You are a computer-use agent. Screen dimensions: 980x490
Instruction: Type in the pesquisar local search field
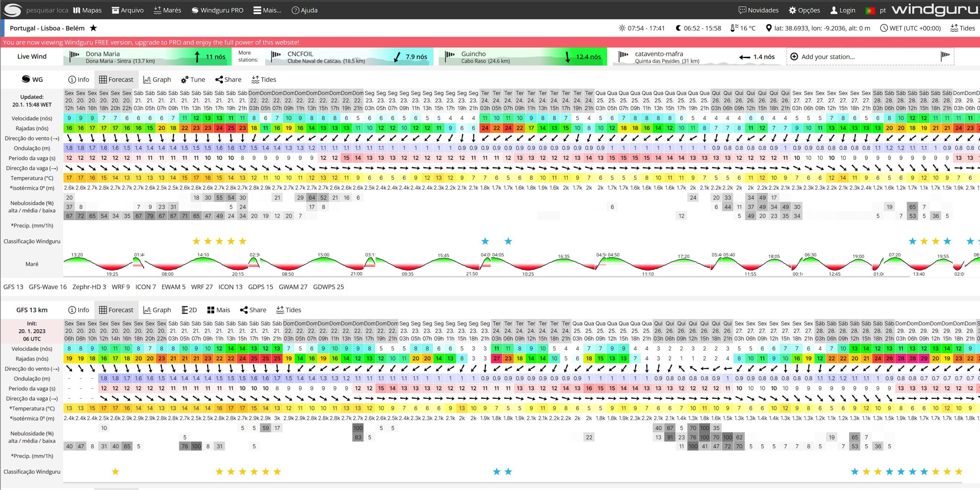pos(47,10)
